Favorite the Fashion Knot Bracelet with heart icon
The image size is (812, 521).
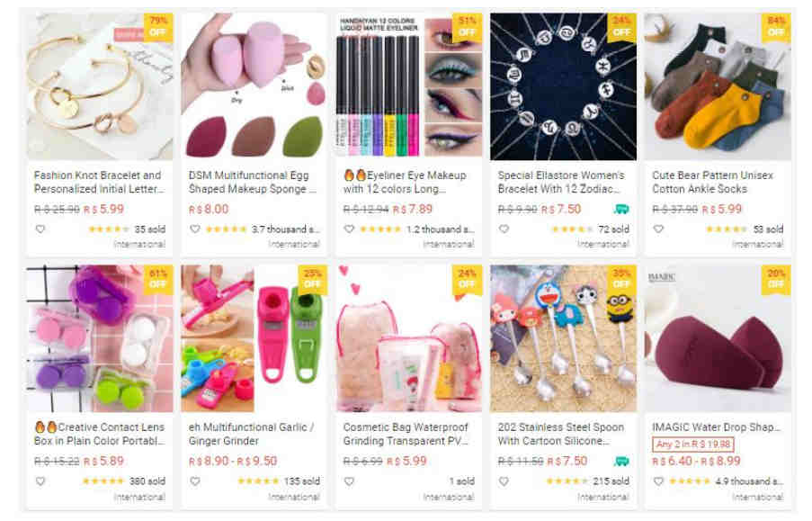click(x=40, y=229)
